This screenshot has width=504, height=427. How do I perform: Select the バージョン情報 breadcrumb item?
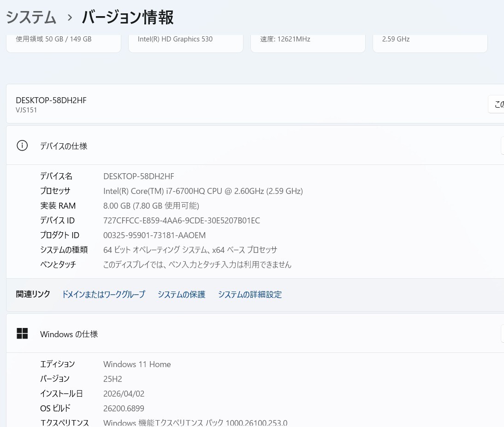(127, 17)
